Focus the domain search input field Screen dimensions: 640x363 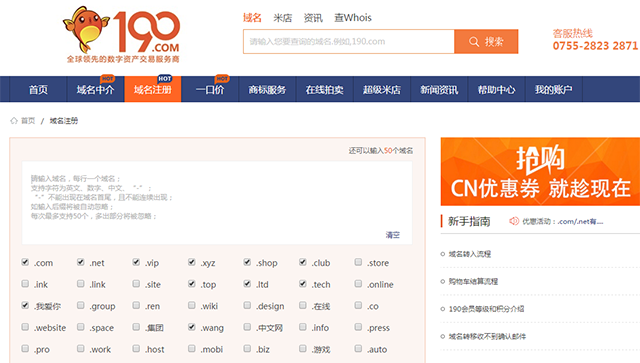coord(349,41)
